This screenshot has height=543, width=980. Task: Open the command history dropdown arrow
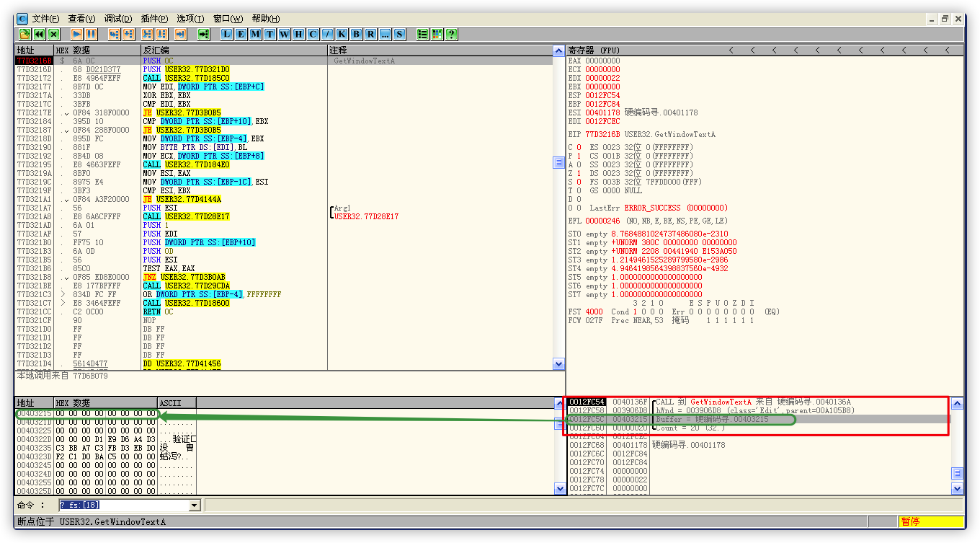point(194,506)
